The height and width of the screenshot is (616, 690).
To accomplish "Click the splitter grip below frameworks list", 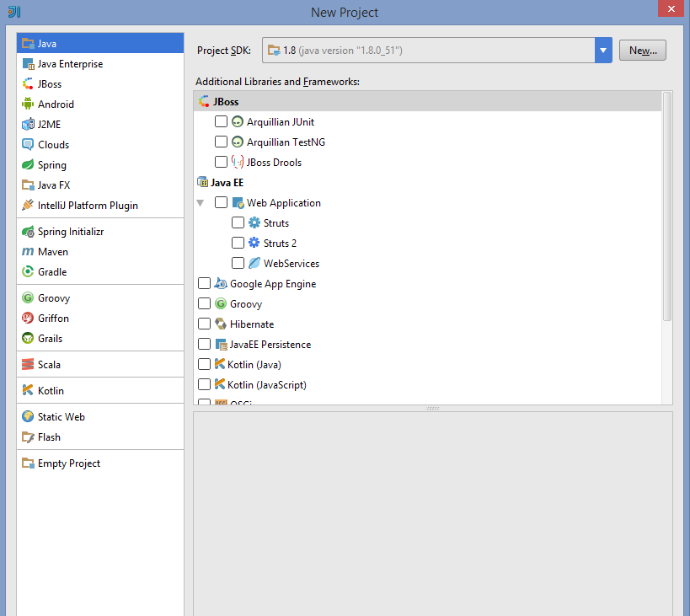I will tap(433, 409).
